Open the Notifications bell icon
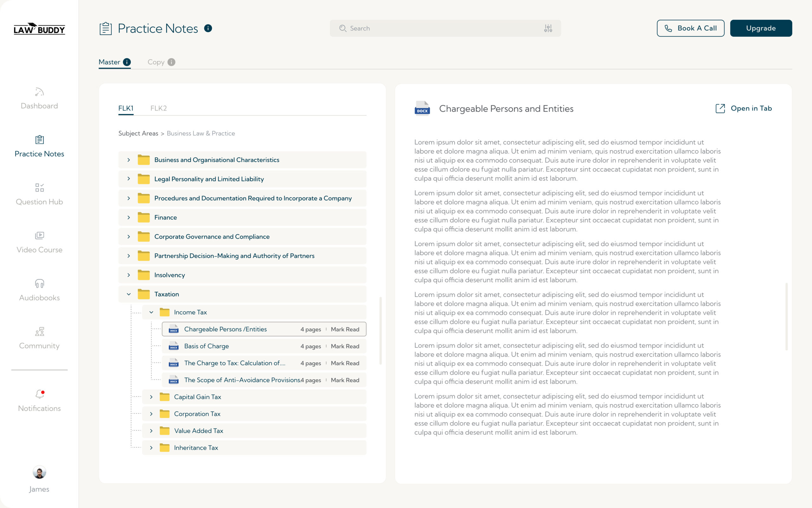Viewport: 812px width, 508px height. point(40,394)
